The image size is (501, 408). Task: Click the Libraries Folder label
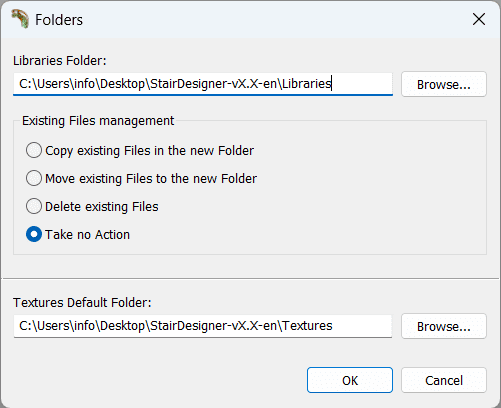click(60, 60)
